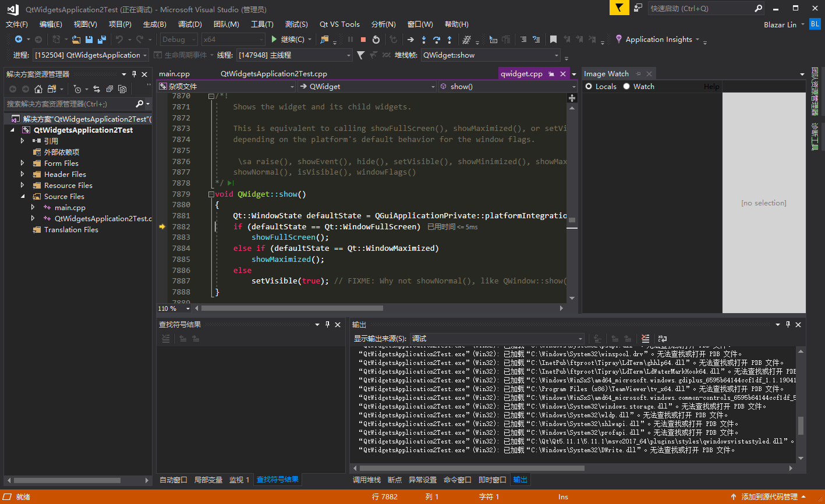The image size is (825, 504).
Task: Collapse the QWidget::show function outline box
Action: coord(210,194)
